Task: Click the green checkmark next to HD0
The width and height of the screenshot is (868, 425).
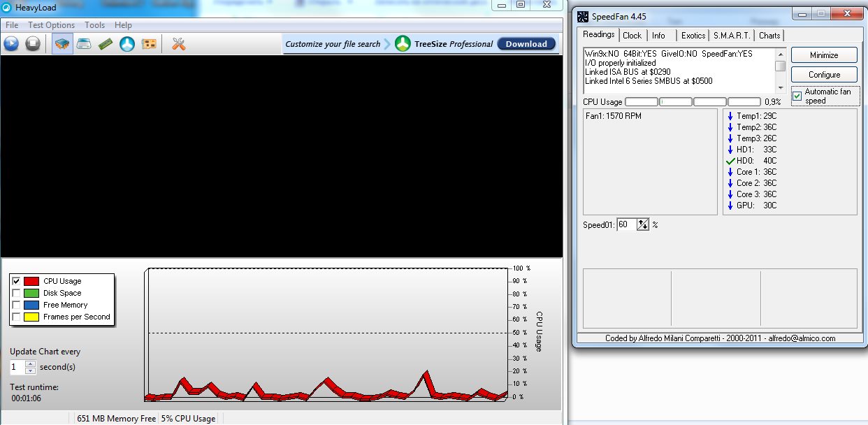Action: pyautogui.click(x=731, y=161)
